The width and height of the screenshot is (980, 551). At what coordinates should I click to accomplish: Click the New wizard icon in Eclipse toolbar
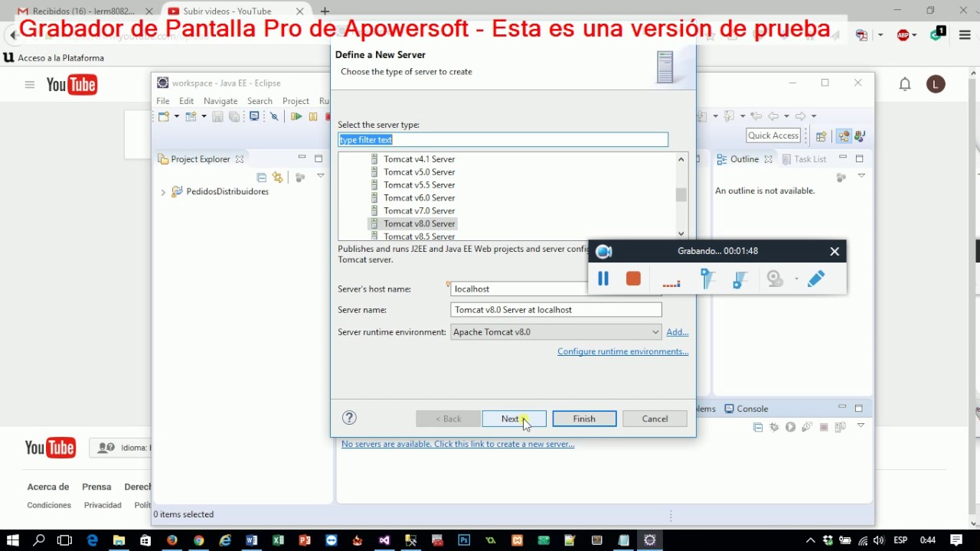coord(164,116)
